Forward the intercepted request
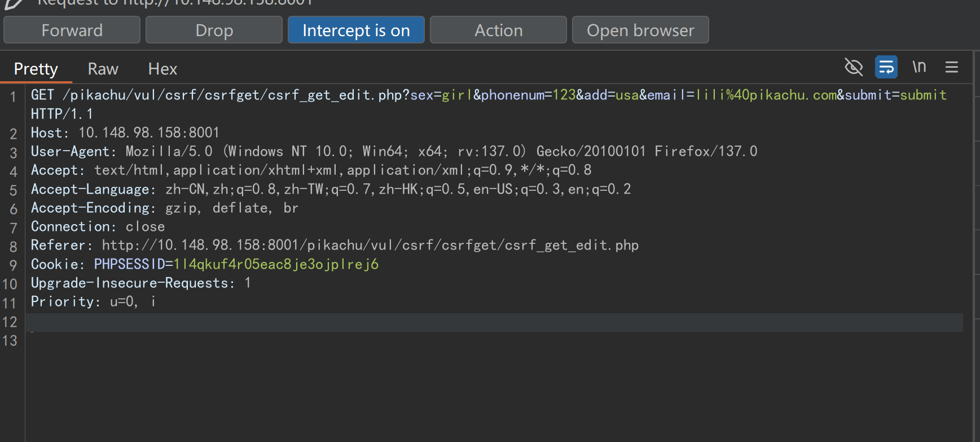The image size is (980, 442). pyautogui.click(x=72, y=30)
